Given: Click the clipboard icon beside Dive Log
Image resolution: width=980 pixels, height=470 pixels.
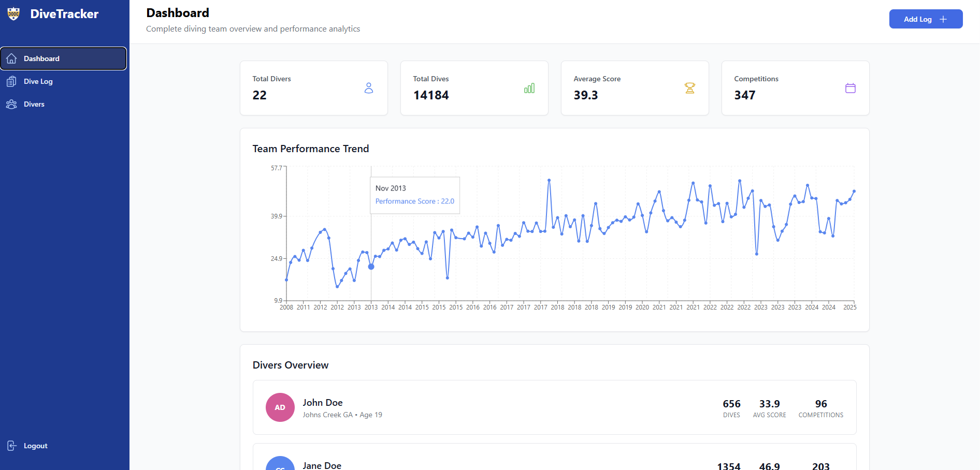Looking at the screenshot, I should [12, 81].
